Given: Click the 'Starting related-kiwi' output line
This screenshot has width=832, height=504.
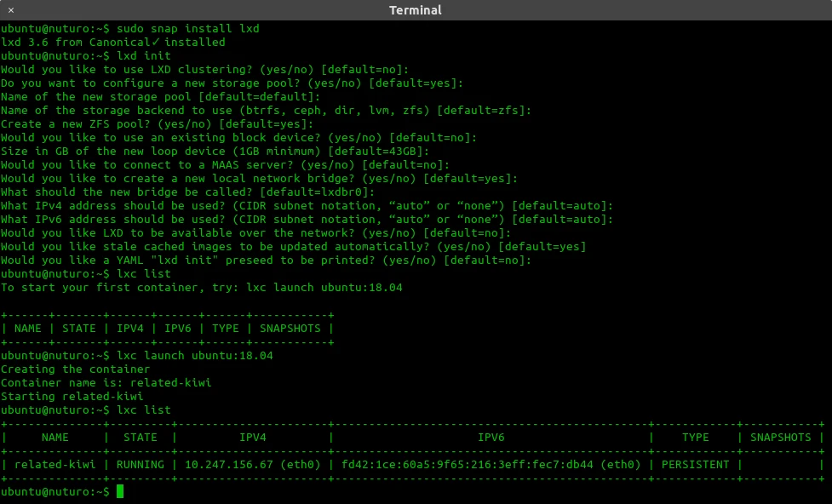Looking at the screenshot, I should (x=72, y=396).
